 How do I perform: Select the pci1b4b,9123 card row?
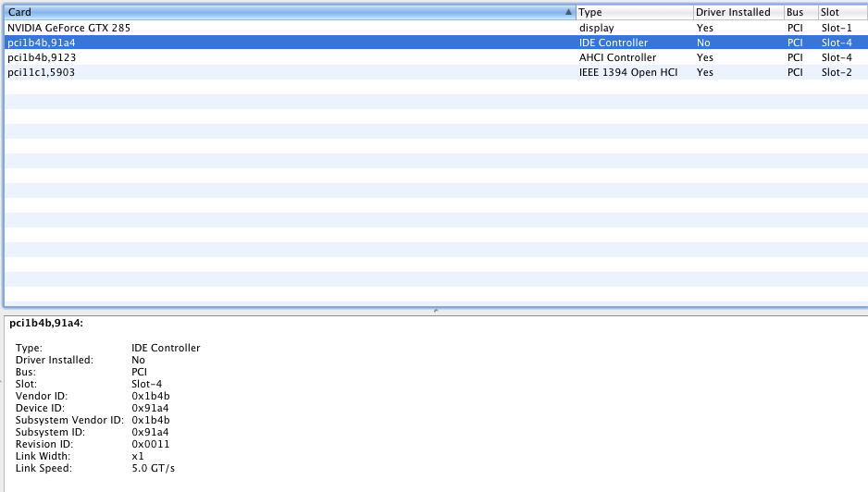pos(436,57)
